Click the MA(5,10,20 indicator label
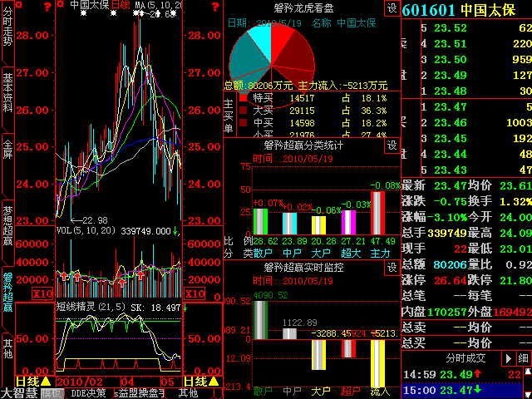This screenshot has height=399, width=532. click(159, 5)
